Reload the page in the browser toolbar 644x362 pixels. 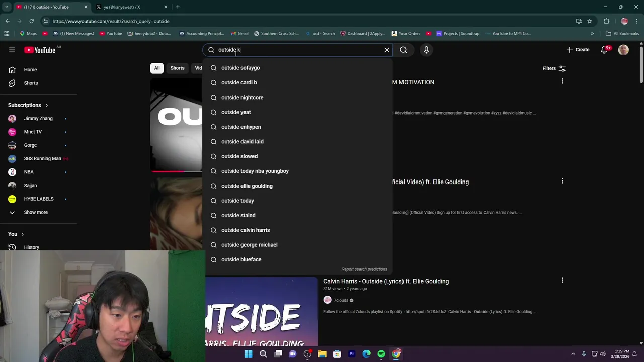(31, 21)
